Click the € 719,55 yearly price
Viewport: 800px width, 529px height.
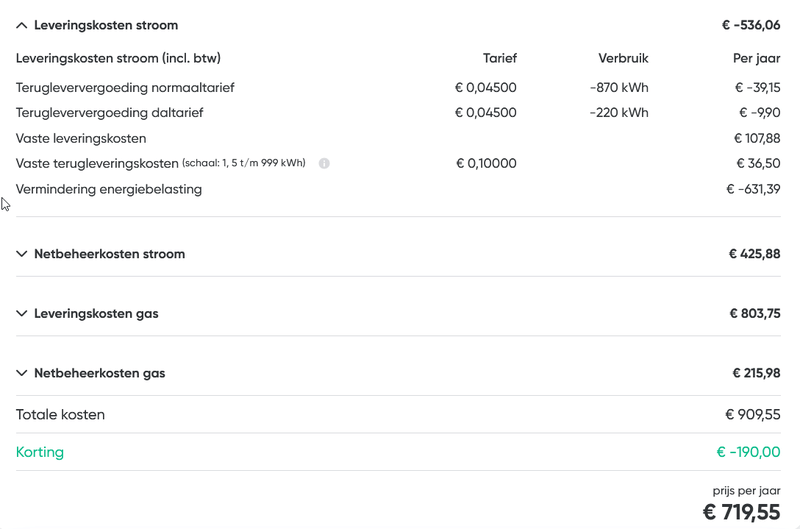(x=741, y=513)
